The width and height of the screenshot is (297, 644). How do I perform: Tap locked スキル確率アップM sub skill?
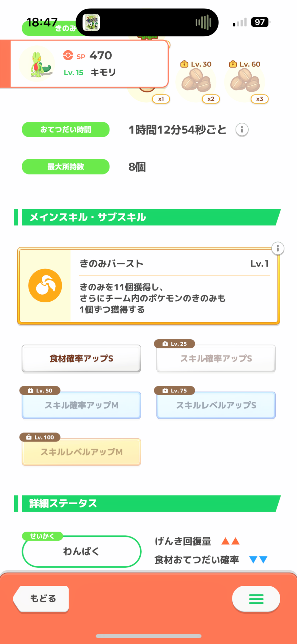(81, 405)
